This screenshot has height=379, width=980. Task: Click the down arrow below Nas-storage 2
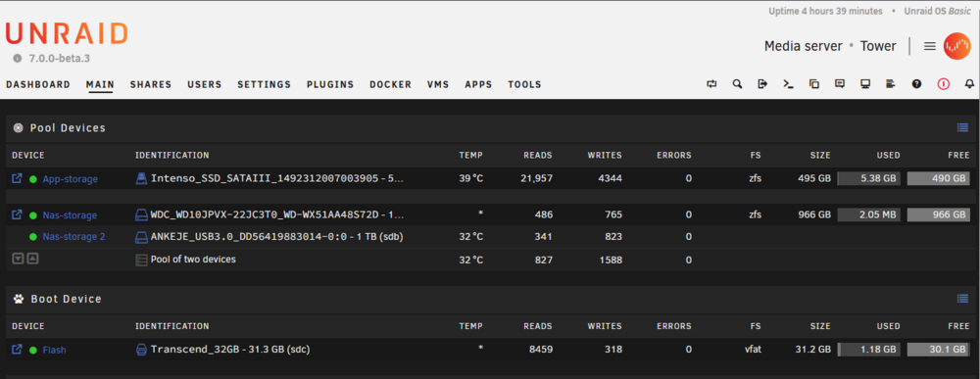pyautogui.click(x=18, y=259)
